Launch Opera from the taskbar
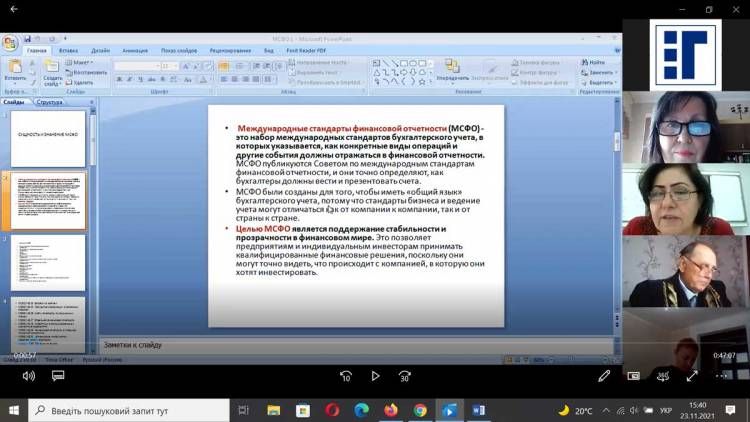Viewport: 750px width, 422px height. pos(332,410)
